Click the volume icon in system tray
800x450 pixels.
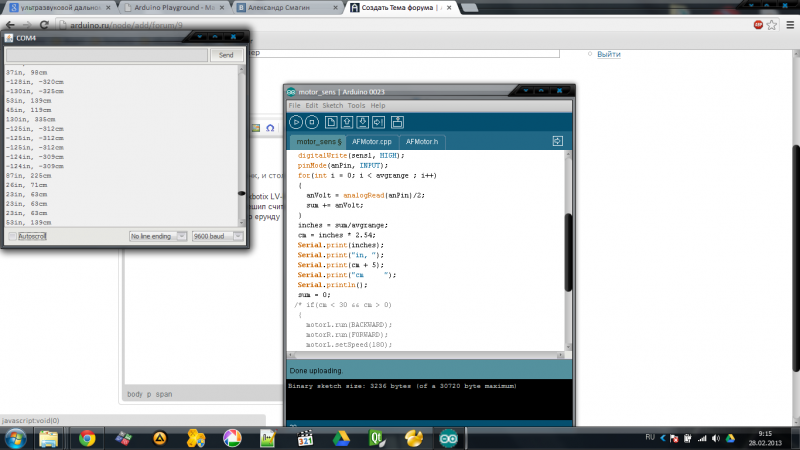tap(716, 438)
